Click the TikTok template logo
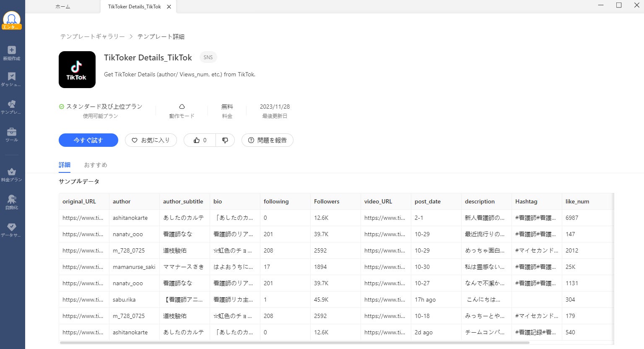Image resolution: width=644 pixels, height=349 pixels. pyautogui.click(x=77, y=70)
